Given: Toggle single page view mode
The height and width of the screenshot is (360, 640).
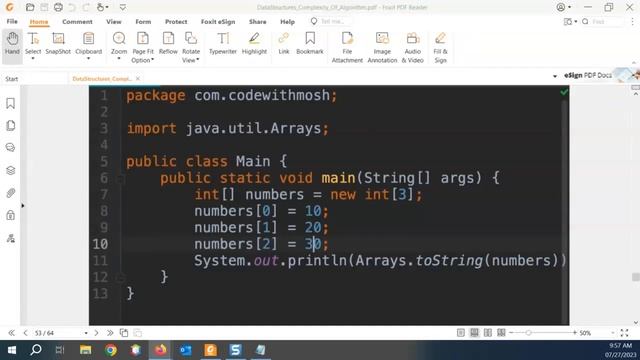Looking at the screenshot, I should [461, 333].
